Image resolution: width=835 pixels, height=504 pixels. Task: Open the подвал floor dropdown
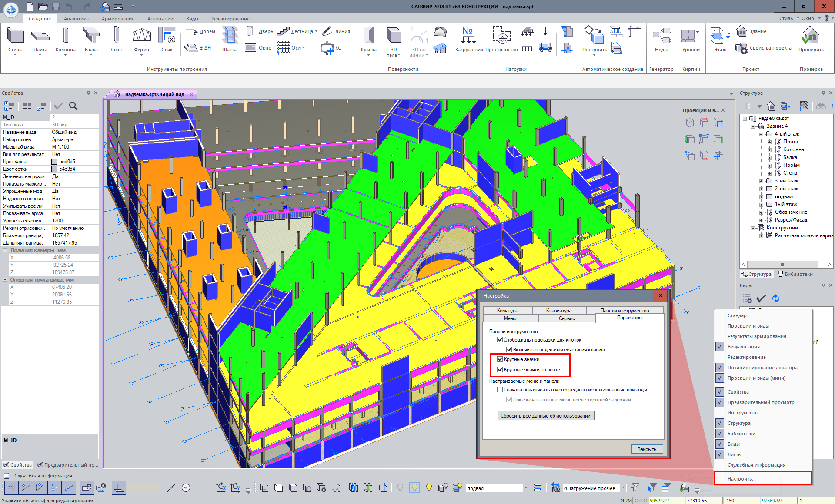(x=526, y=488)
